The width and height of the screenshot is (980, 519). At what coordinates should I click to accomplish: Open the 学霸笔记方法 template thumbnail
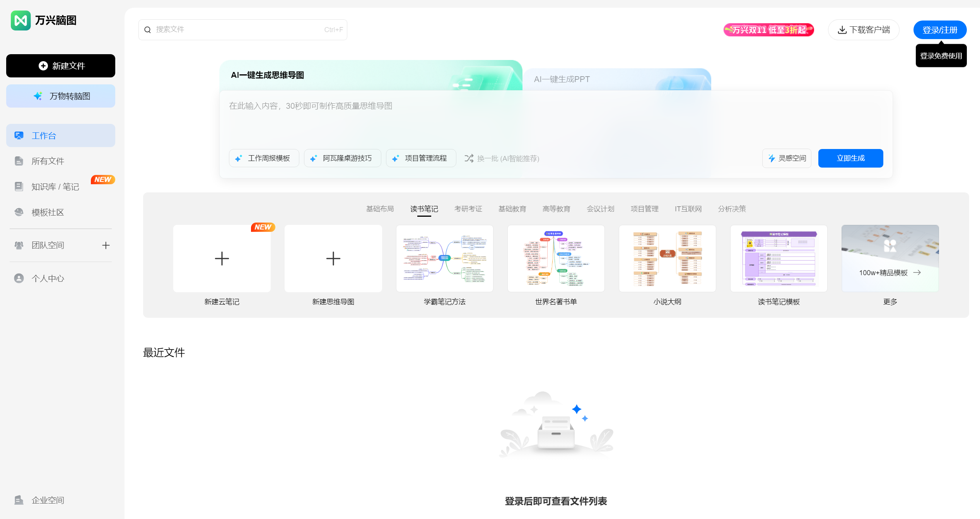[444, 258]
